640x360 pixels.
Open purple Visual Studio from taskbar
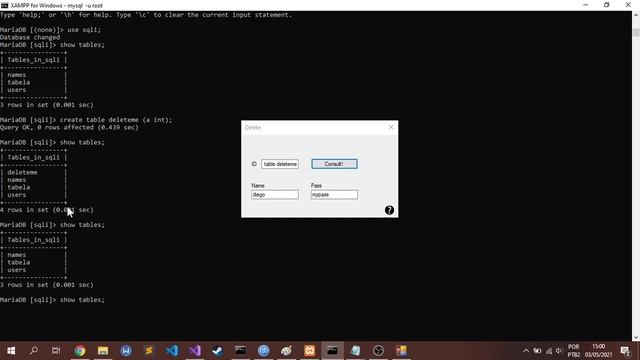click(x=195, y=351)
